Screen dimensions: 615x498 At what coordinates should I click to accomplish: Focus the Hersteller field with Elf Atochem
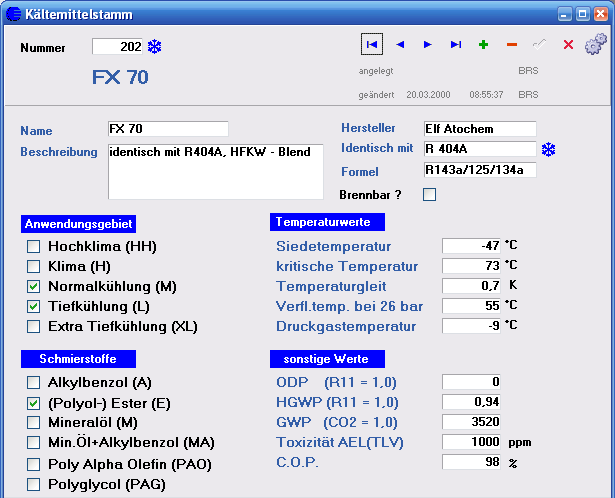click(480, 129)
